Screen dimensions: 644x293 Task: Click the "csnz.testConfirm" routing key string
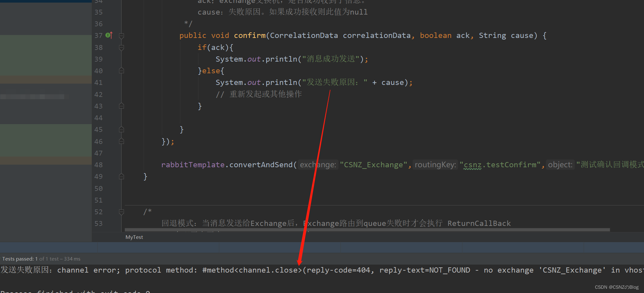(x=500, y=165)
